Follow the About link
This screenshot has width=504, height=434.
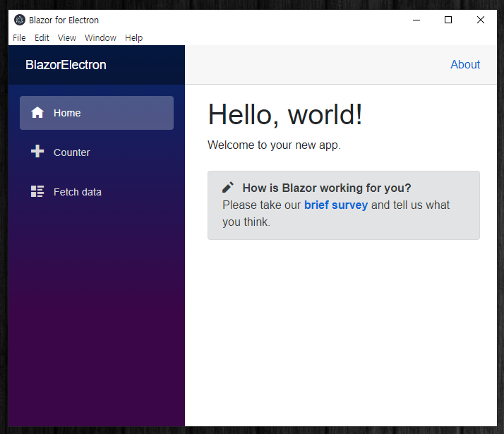tap(465, 64)
